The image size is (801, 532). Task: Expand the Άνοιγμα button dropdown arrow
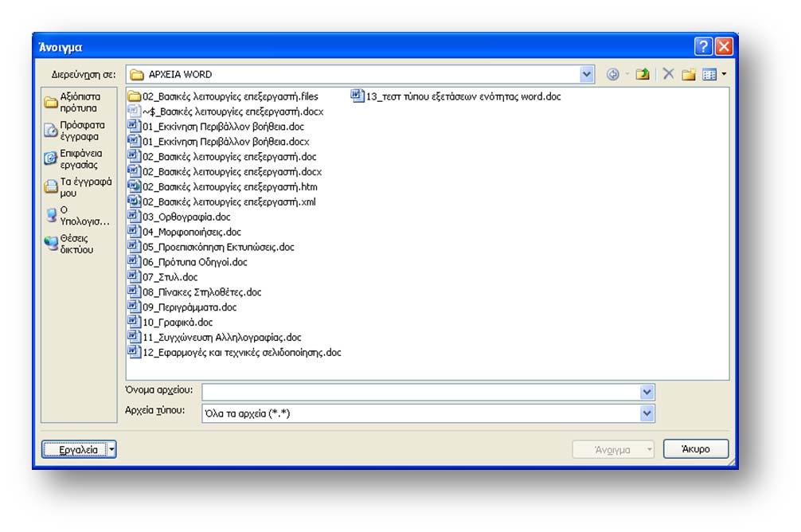point(649,450)
